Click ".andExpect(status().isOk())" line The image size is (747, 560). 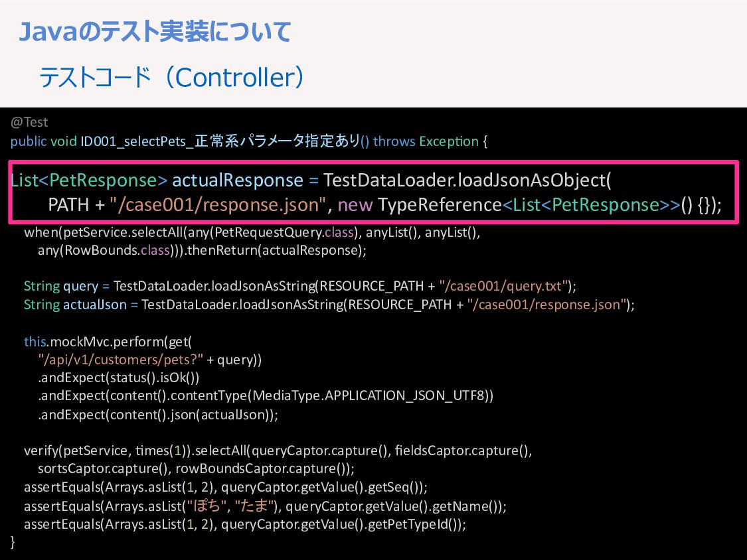pos(119,378)
